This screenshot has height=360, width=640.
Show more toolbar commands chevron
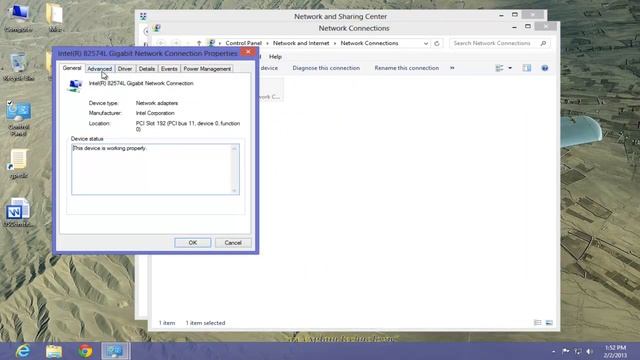(452, 68)
